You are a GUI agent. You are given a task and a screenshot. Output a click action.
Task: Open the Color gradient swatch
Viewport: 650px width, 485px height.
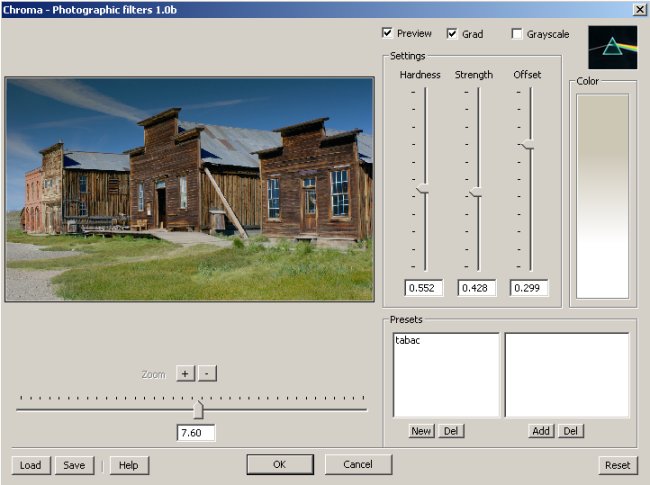point(602,196)
